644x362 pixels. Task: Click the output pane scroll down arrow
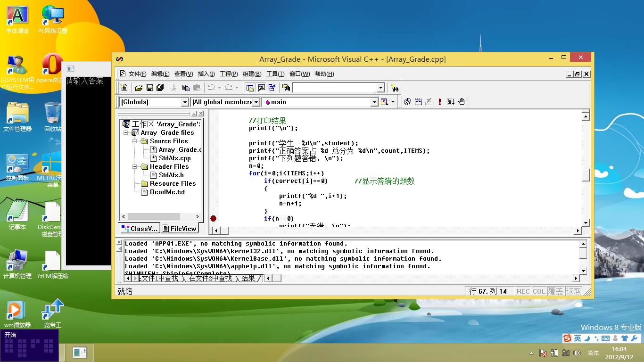[583, 271]
